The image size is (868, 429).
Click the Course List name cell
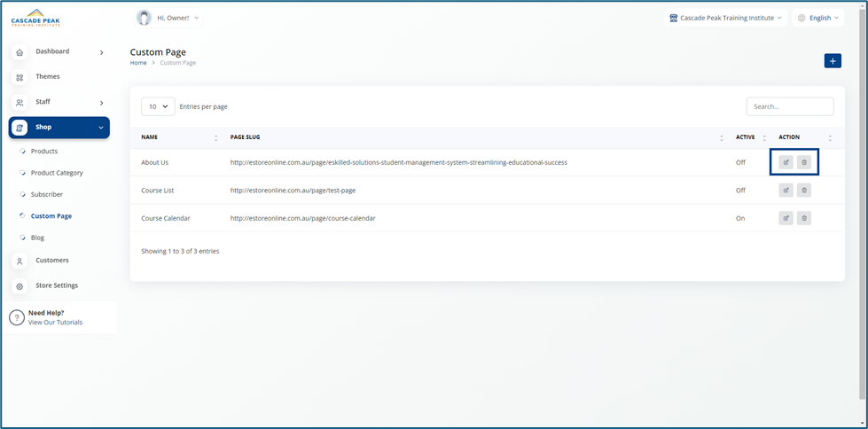point(158,191)
